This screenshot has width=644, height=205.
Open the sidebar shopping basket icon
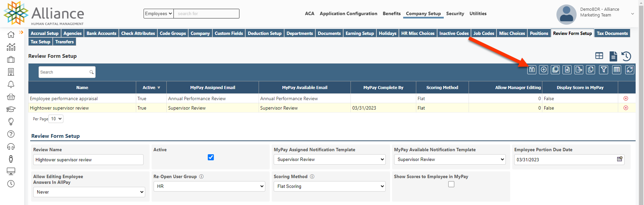[11, 97]
